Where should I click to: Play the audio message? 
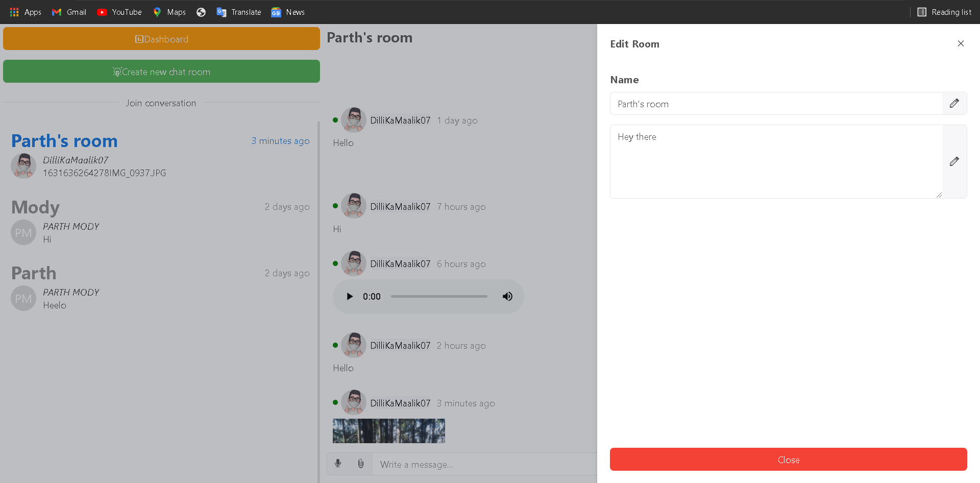click(x=350, y=297)
